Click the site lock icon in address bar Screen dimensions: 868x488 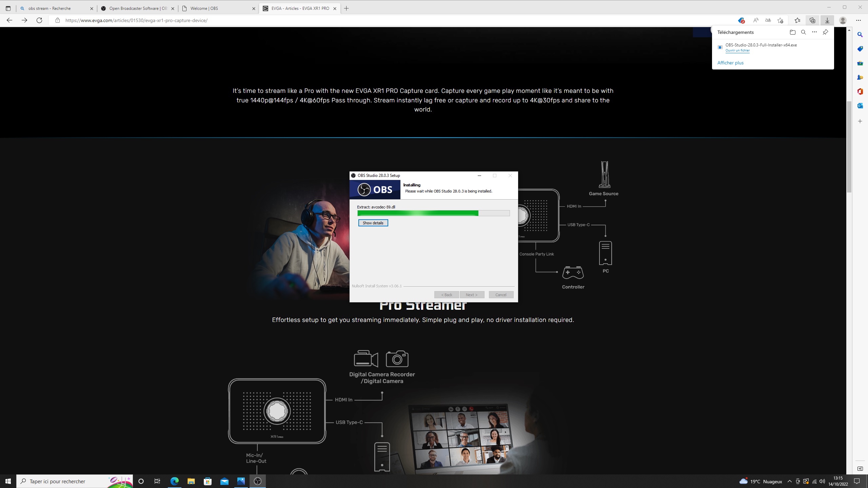[x=58, y=20]
